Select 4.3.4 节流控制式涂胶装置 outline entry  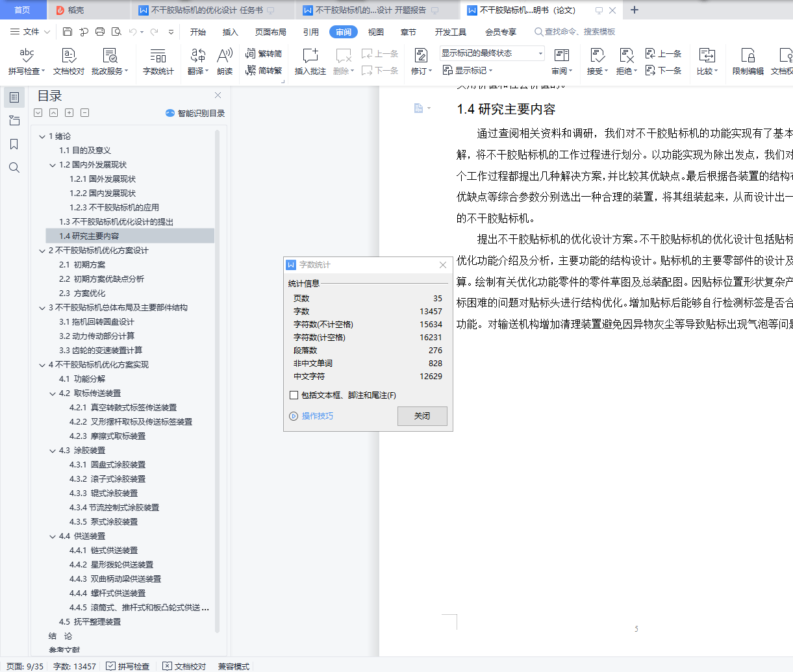(114, 508)
